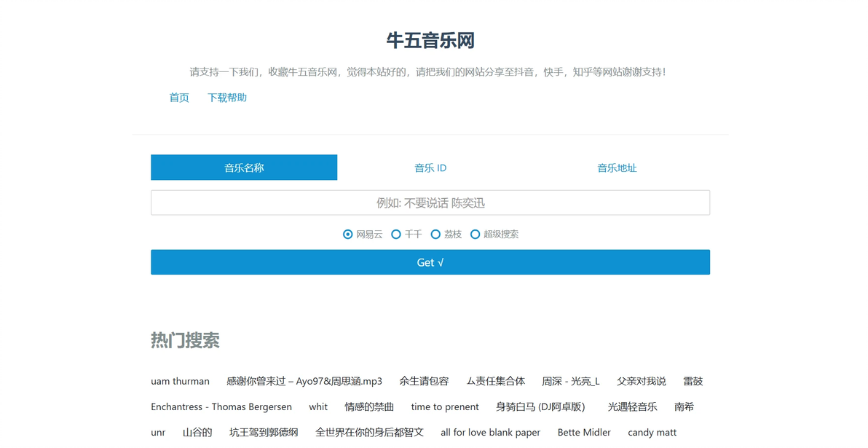Screen dimensions: 868x448
Task: Open the 音乐 ID tab
Action: [430, 168]
